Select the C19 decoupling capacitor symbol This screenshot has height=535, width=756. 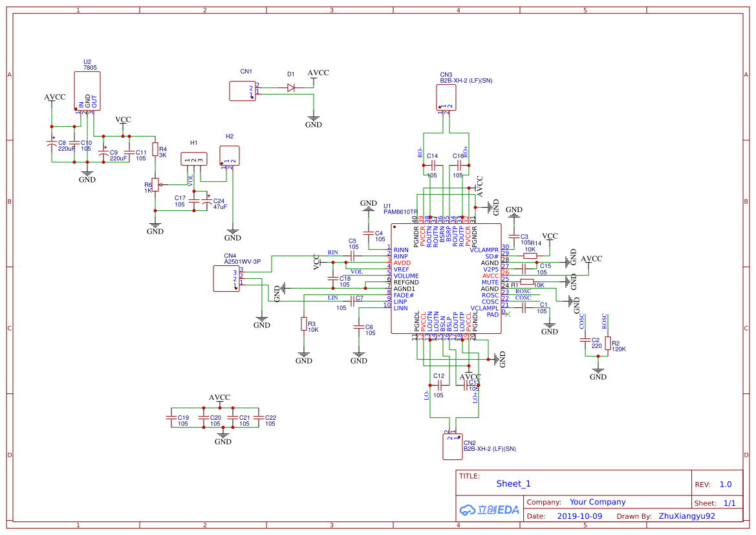click(171, 417)
